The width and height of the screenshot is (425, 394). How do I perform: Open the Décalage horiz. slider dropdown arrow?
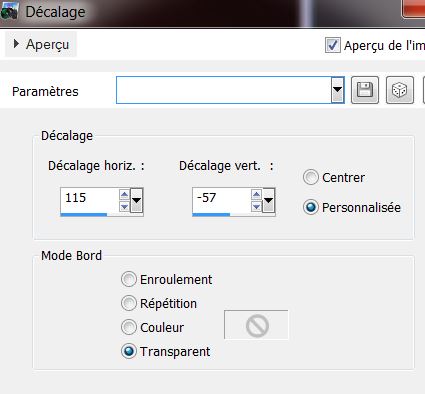(137, 200)
